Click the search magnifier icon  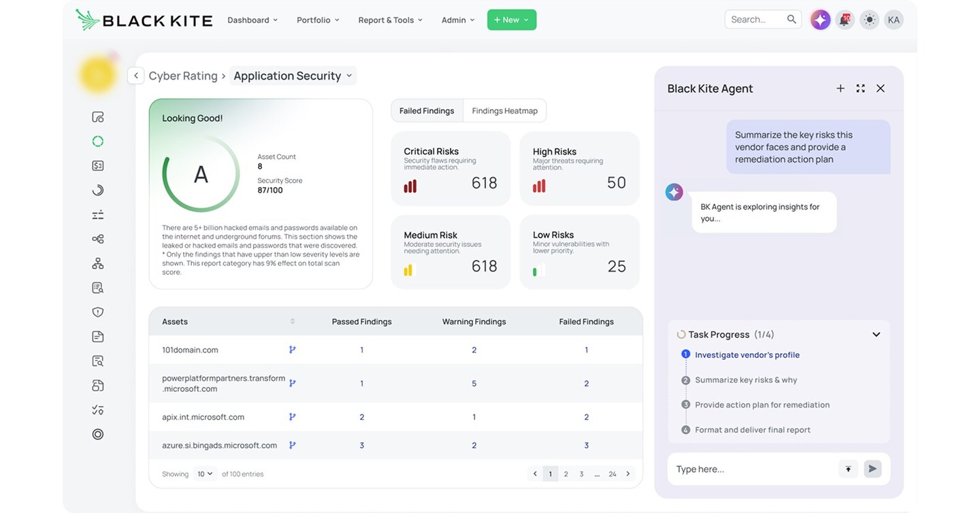pos(791,20)
